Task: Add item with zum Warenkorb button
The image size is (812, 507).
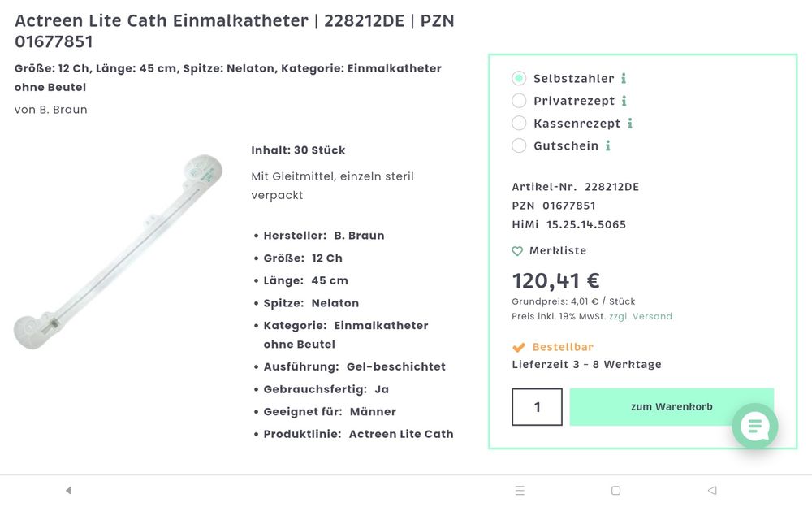Action: coord(672,407)
